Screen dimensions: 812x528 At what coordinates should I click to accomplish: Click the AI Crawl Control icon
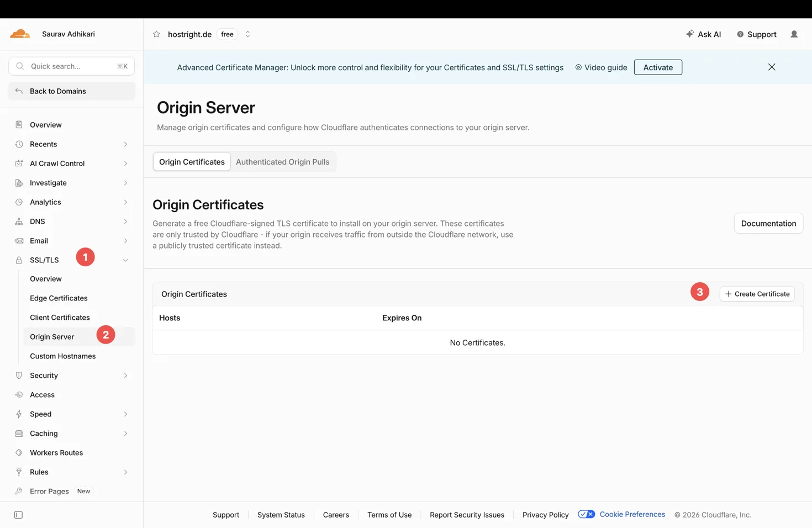[x=19, y=163]
